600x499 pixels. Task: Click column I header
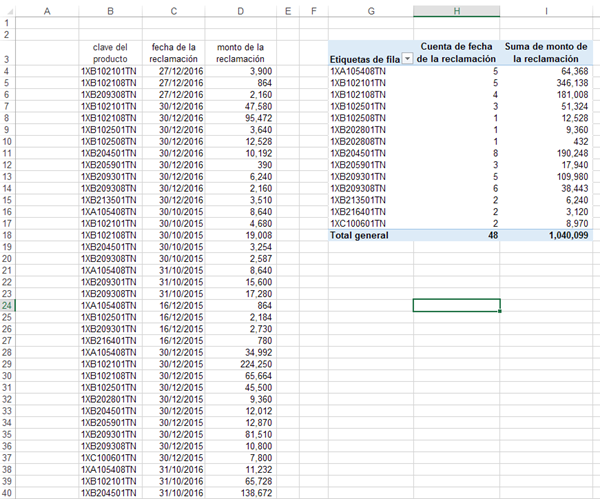546,11
